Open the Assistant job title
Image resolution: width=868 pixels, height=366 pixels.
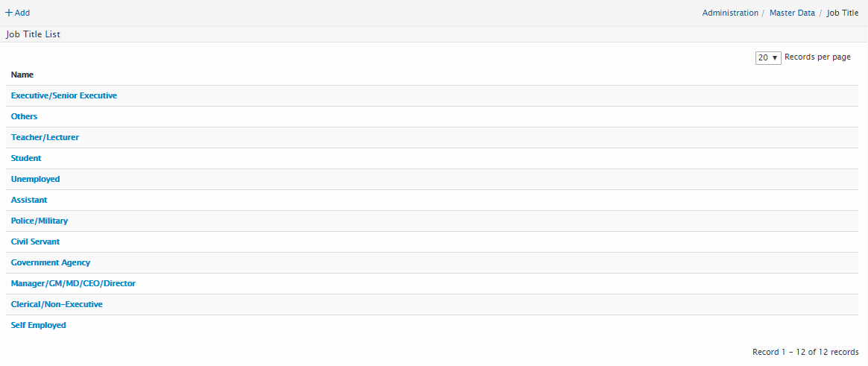[x=29, y=200]
